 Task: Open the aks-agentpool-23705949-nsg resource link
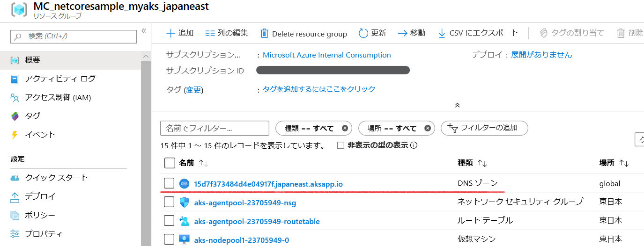click(x=245, y=203)
